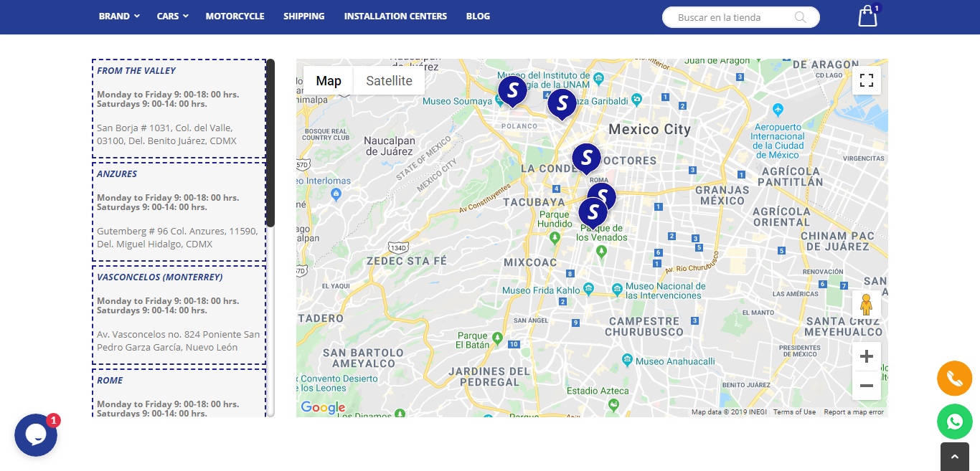Click the Museo Soumaya map pin
Viewport: 980px width, 471px height.
(499, 101)
